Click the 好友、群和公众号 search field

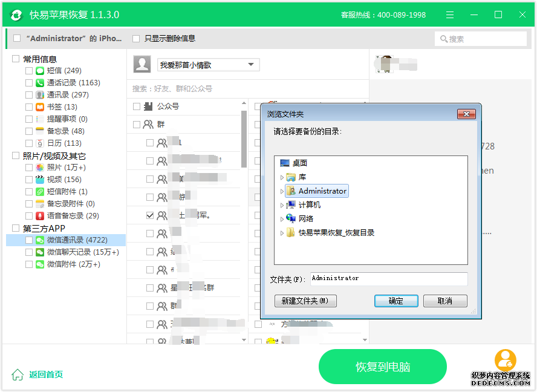tap(248, 89)
